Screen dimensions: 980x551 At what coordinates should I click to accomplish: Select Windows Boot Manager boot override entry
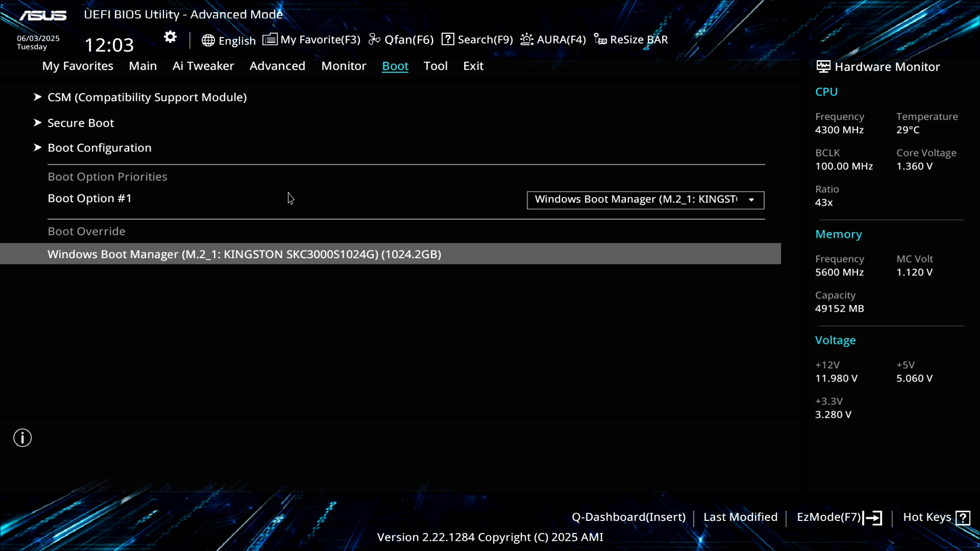coord(244,254)
